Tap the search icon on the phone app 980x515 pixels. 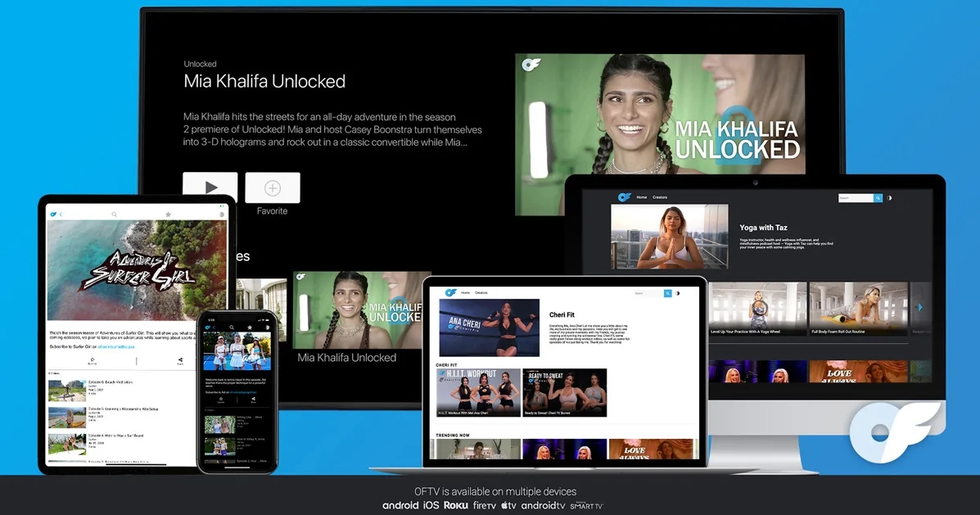pyautogui.click(x=232, y=327)
